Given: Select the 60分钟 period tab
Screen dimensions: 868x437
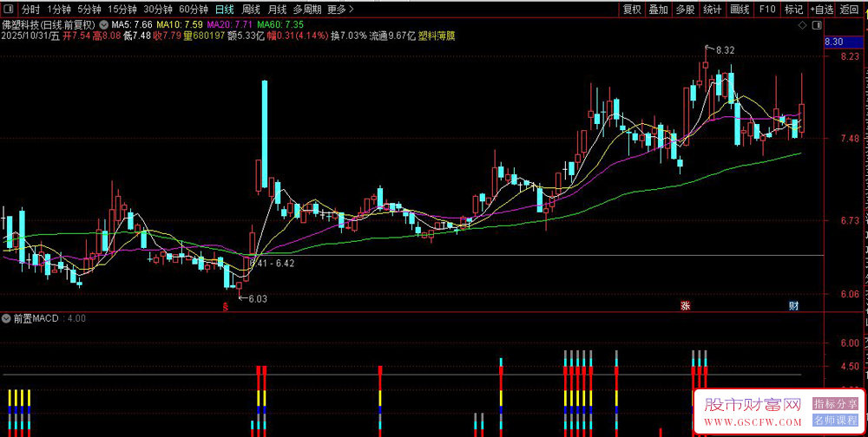Looking at the screenshot, I should point(194,10).
